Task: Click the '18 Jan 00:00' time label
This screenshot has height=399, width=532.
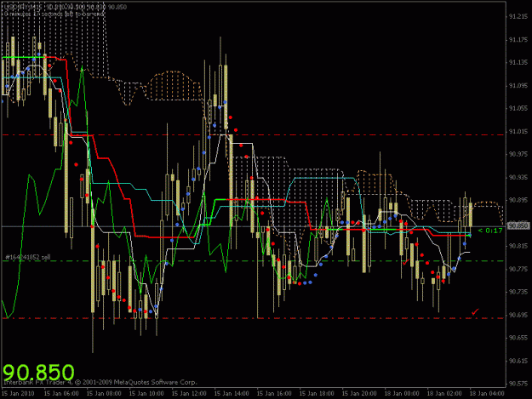Action: tap(402, 393)
